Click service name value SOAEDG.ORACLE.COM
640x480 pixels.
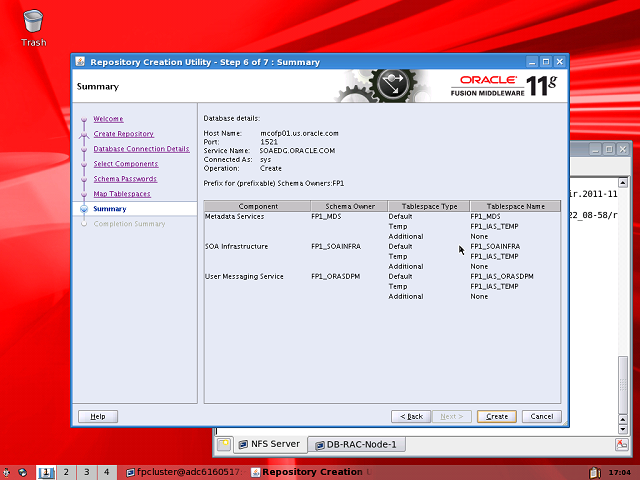point(297,151)
